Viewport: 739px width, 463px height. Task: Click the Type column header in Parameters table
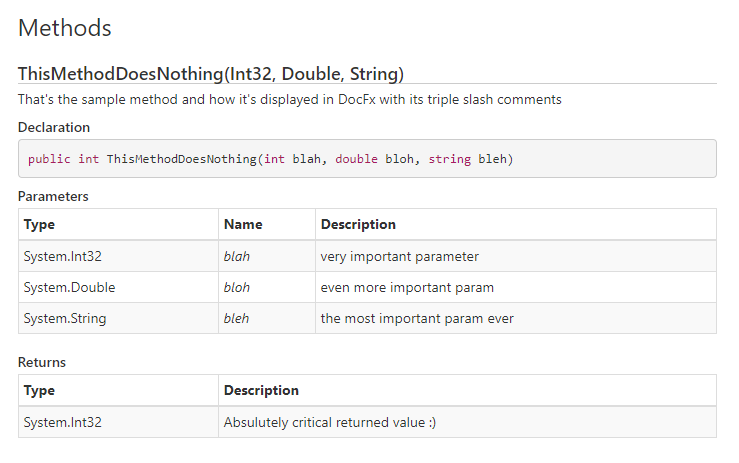coord(39,224)
